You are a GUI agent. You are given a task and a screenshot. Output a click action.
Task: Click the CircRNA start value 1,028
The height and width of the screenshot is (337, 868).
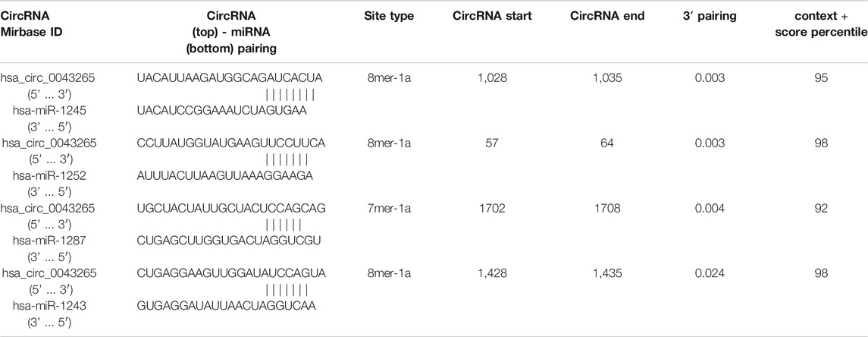(491, 78)
